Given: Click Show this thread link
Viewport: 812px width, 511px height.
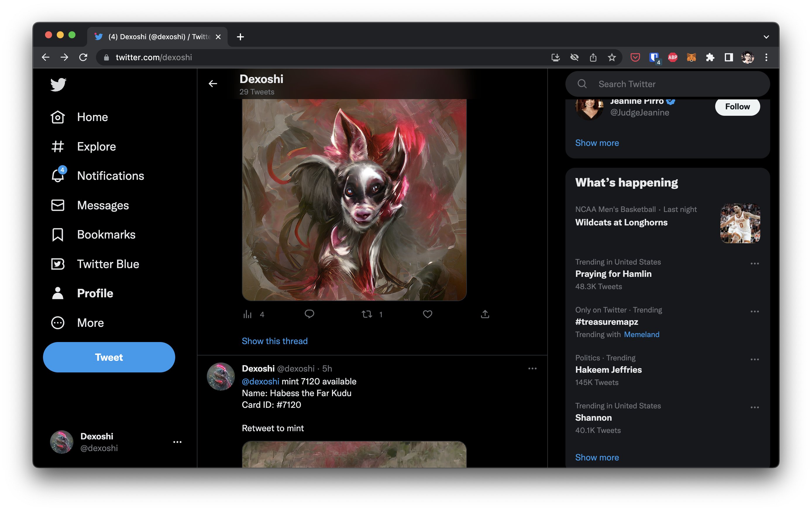Looking at the screenshot, I should tap(274, 341).
